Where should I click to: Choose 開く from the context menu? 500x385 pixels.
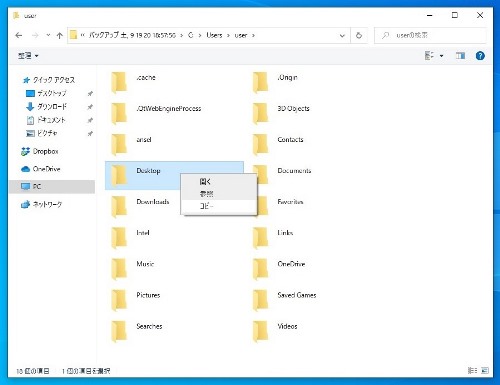click(x=219, y=182)
